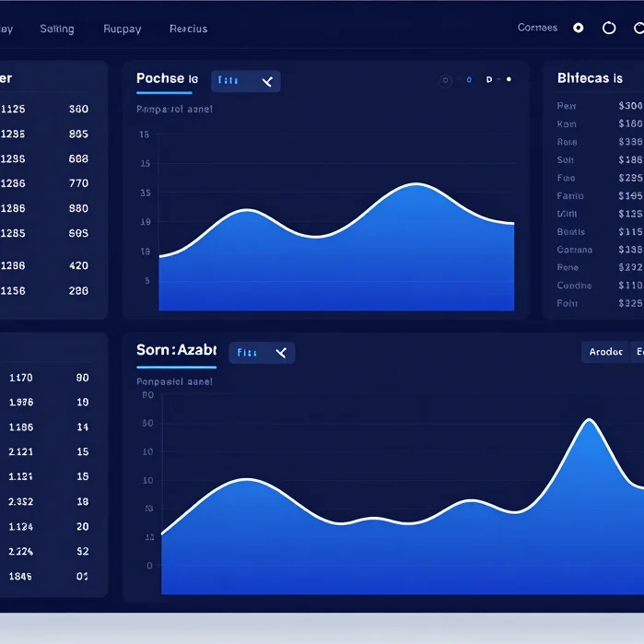644x644 pixels.
Task: Click the filled dot icon beside Comees
Action: tap(579, 28)
